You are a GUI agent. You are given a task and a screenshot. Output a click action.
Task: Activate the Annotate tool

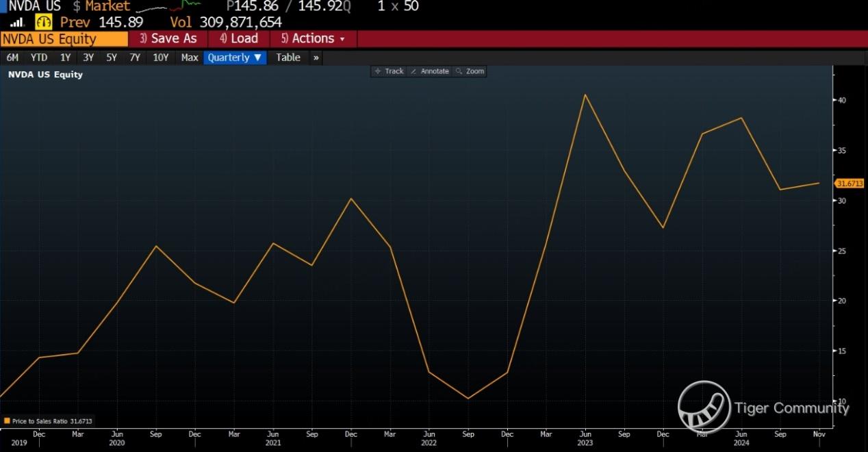(429, 71)
